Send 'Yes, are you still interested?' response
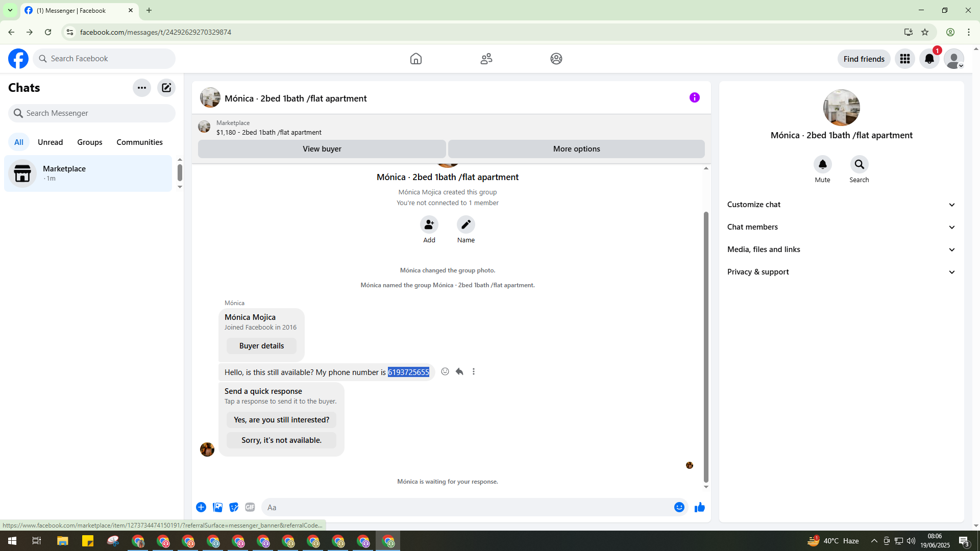This screenshot has height=551, width=980. point(282,420)
